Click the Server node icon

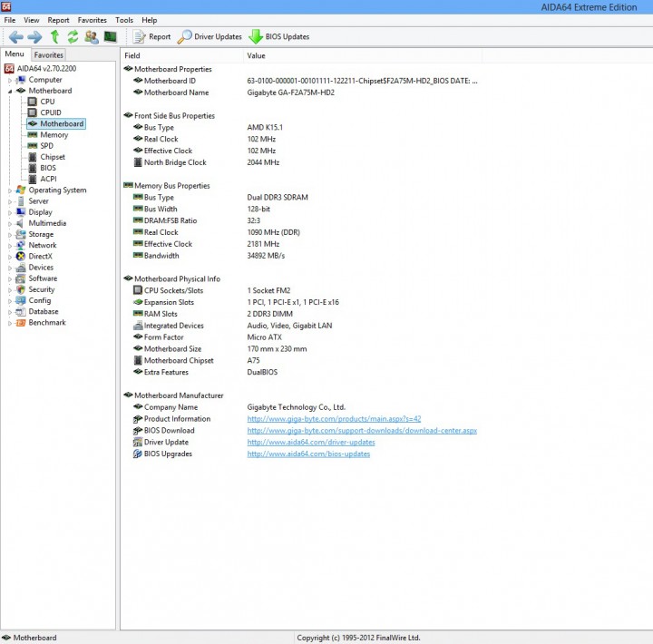21,201
